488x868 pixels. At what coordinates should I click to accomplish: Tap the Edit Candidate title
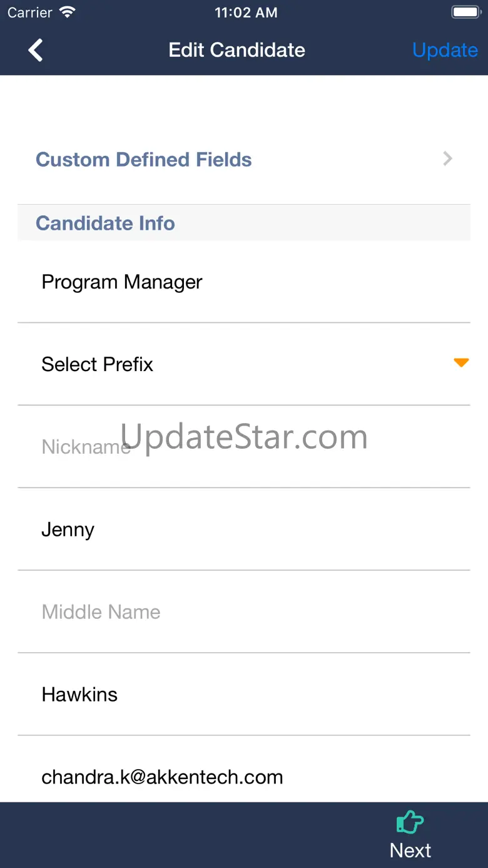point(237,50)
